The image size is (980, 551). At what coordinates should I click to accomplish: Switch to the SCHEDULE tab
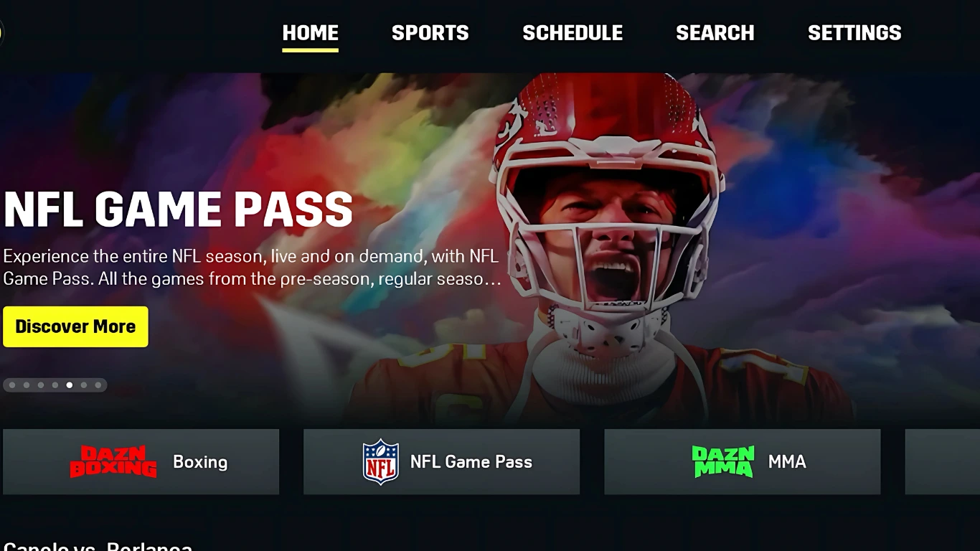573,33
